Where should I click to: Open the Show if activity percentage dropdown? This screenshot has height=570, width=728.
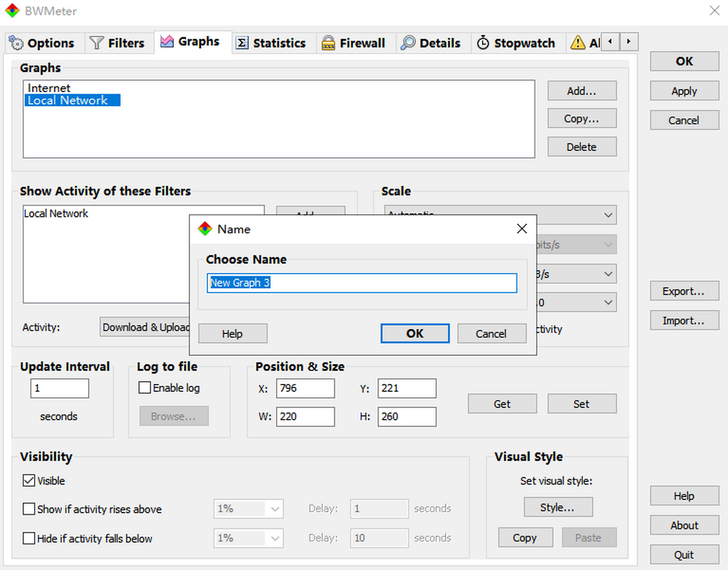tap(249, 509)
